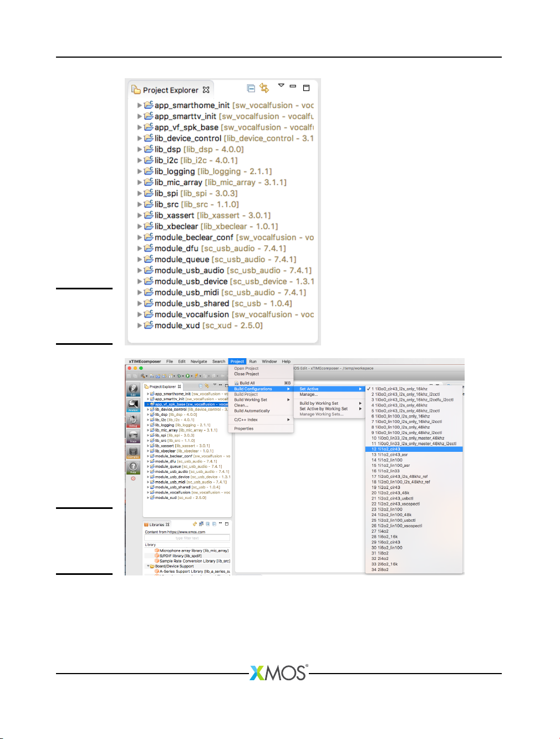Open the Help button in xTIMEcomposer sidebar

point(133,468)
